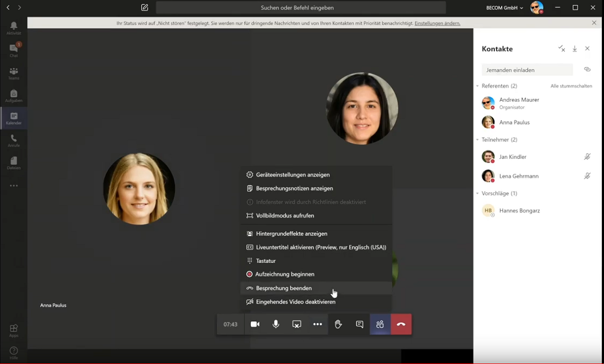Click the Einstellungen ändern link
This screenshot has width=604, height=364.
437,24
